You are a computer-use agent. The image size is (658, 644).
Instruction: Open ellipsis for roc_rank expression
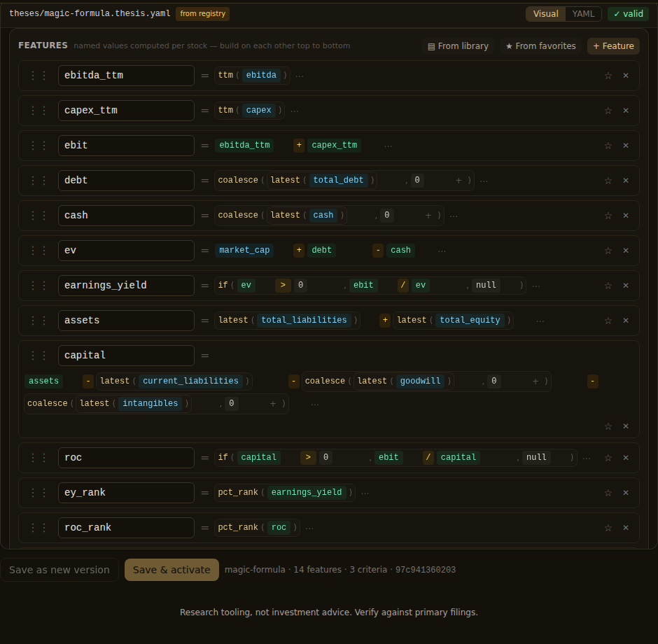coord(309,528)
